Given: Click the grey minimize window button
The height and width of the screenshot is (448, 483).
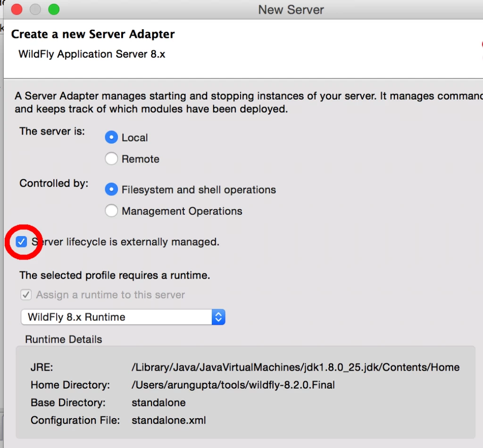Looking at the screenshot, I should tap(35, 9).
